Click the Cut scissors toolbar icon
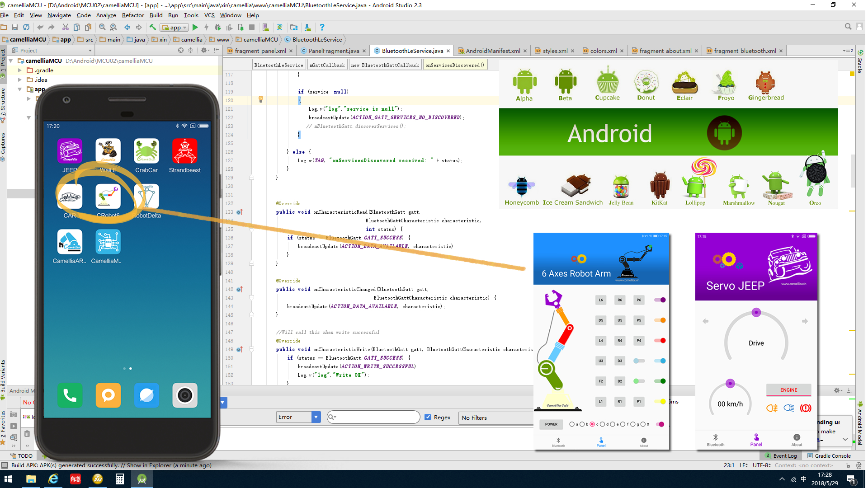 [66, 28]
